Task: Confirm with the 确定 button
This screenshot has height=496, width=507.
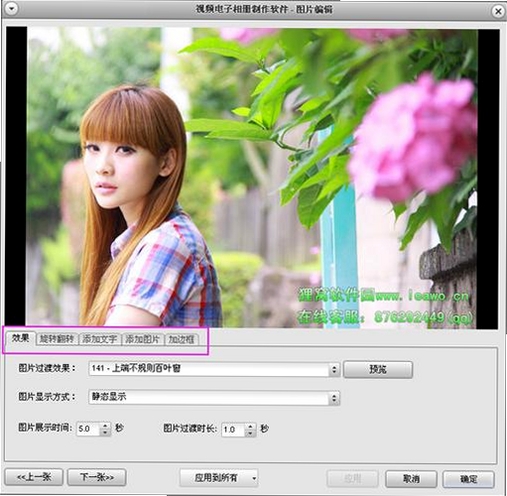Action: coord(469,479)
